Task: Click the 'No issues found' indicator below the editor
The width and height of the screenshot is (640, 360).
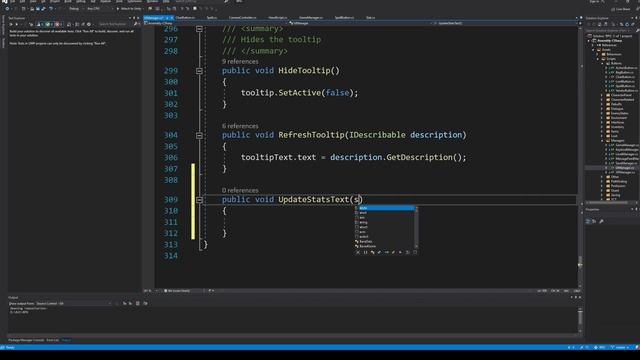Action: click(177, 291)
